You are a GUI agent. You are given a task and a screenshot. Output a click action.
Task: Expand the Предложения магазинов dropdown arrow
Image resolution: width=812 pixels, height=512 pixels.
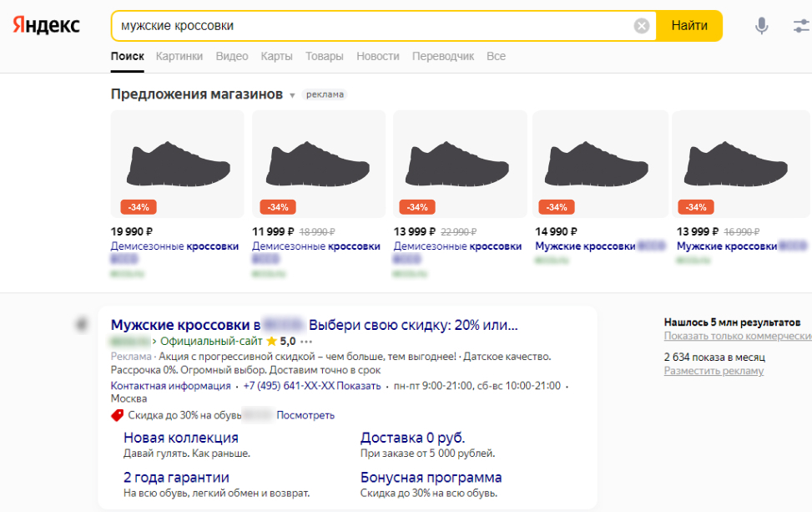pyautogui.click(x=292, y=95)
